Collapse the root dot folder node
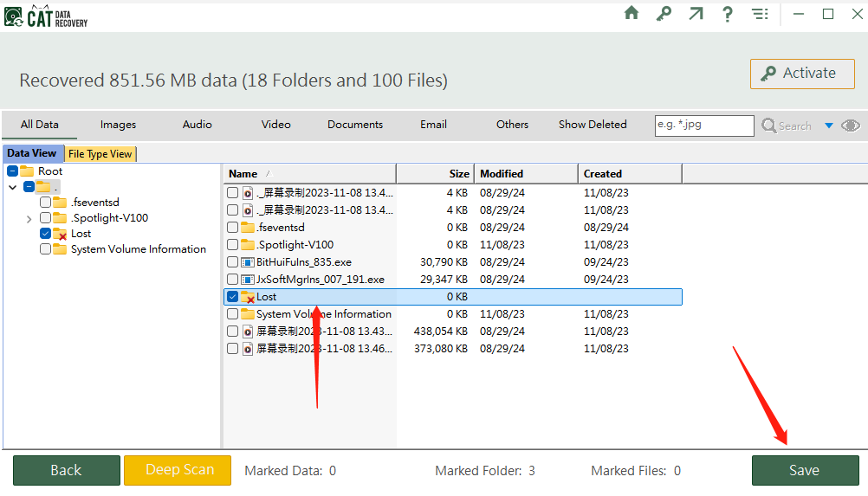Viewport: 868px width, 496px height. (x=12, y=187)
